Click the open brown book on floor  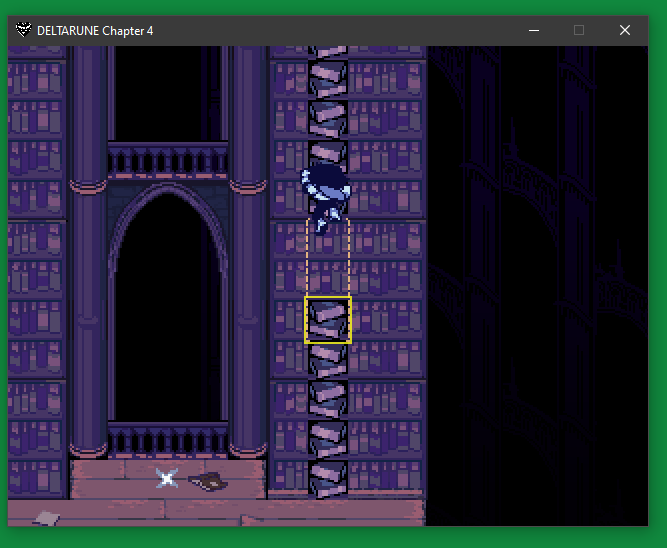(208, 482)
